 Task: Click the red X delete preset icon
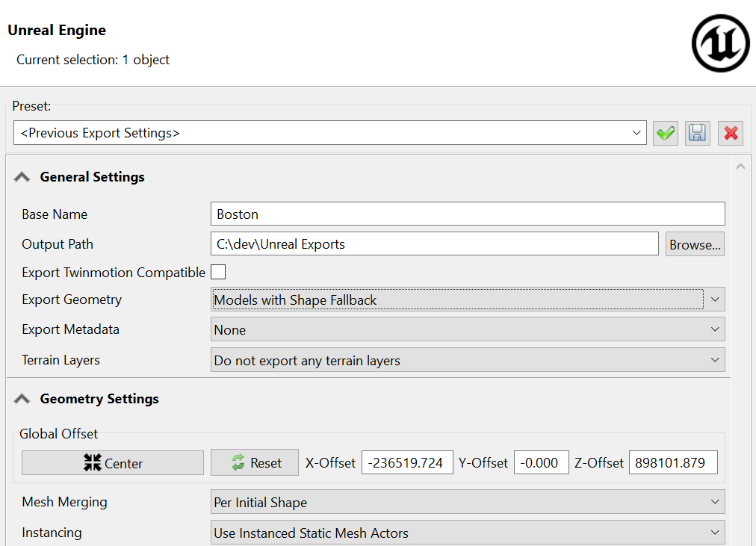click(731, 133)
